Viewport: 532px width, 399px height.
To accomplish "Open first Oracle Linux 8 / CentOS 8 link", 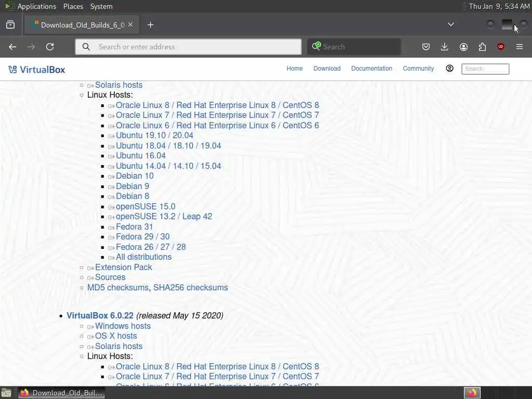I will point(217,105).
